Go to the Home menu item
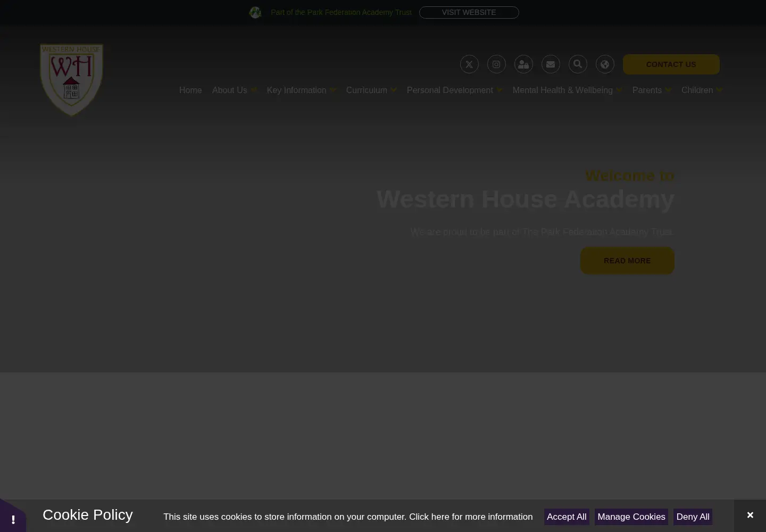This screenshot has width=766, height=532. click(190, 90)
